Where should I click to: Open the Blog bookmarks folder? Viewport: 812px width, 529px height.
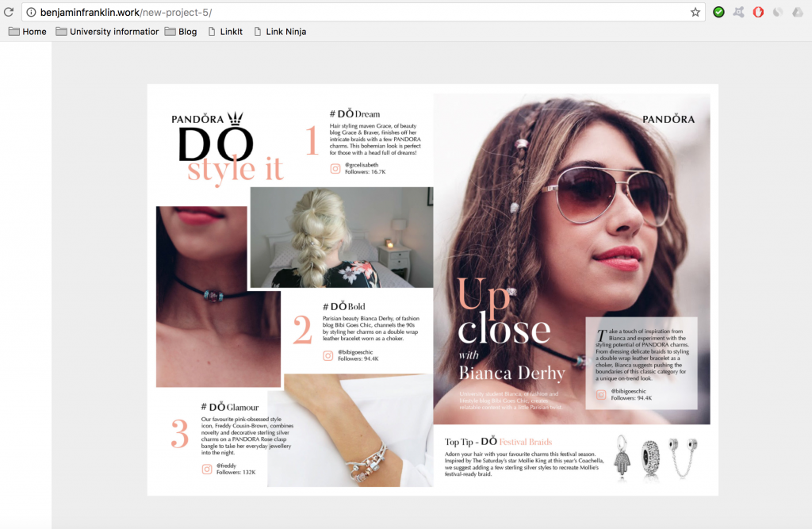pyautogui.click(x=181, y=32)
